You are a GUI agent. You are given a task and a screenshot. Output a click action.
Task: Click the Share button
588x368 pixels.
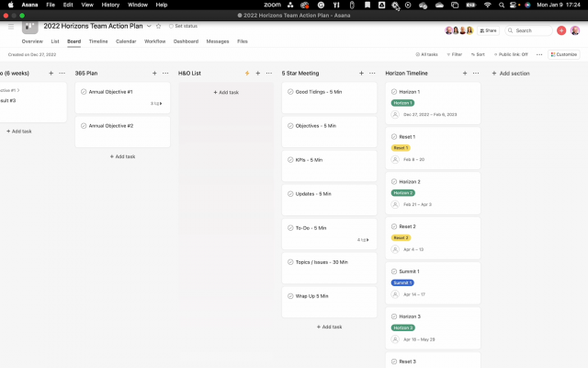click(488, 30)
